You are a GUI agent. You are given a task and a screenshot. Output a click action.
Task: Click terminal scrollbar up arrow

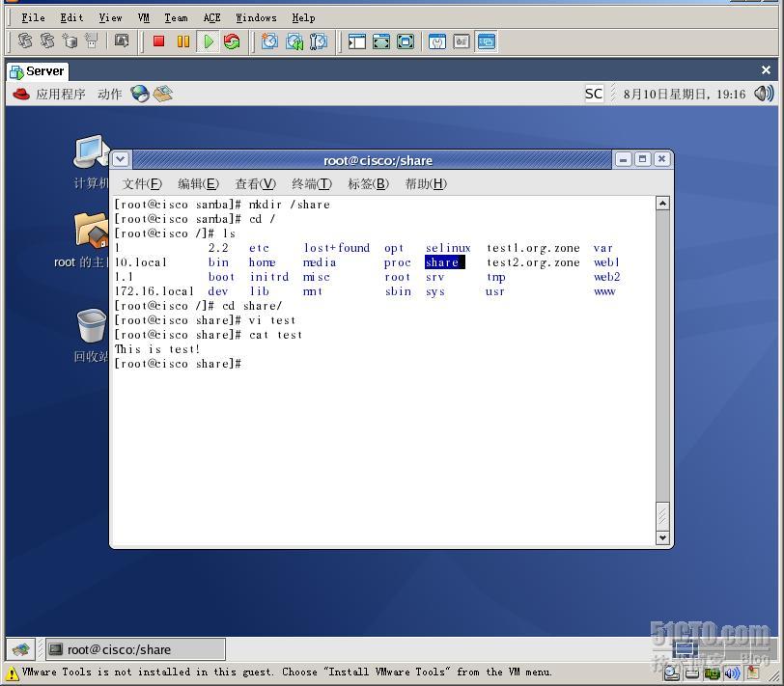[x=662, y=204]
